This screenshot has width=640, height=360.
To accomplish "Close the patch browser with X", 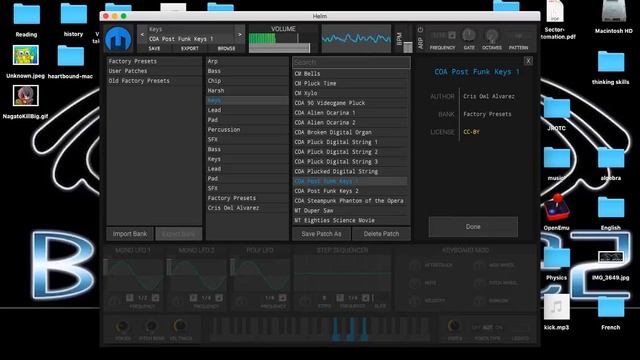I will click(x=528, y=61).
